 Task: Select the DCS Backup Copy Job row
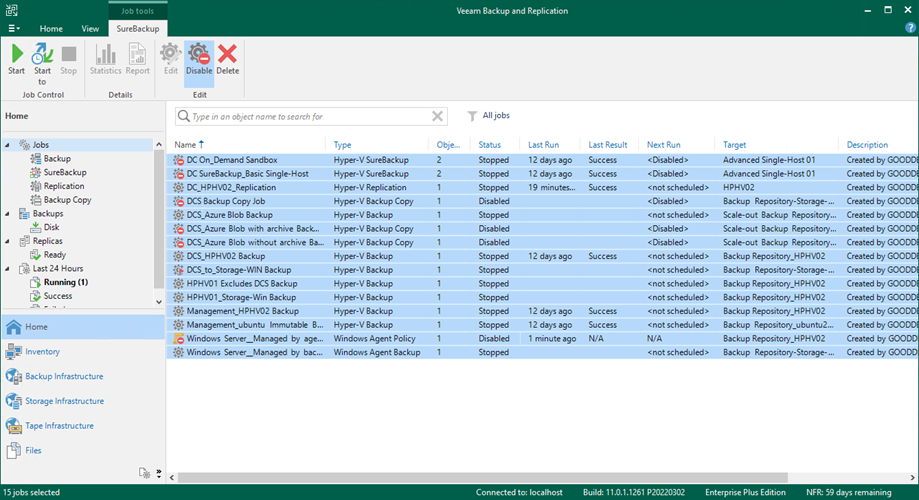(542, 201)
